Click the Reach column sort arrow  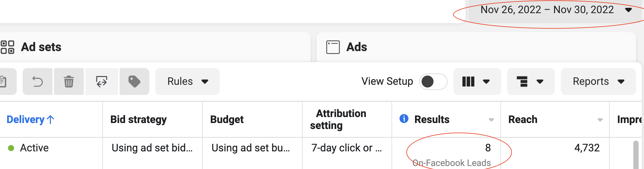click(600, 120)
